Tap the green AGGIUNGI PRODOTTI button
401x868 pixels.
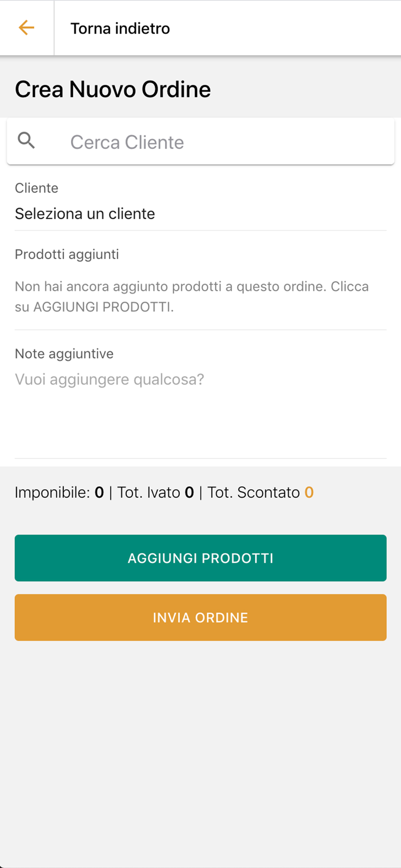200,558
